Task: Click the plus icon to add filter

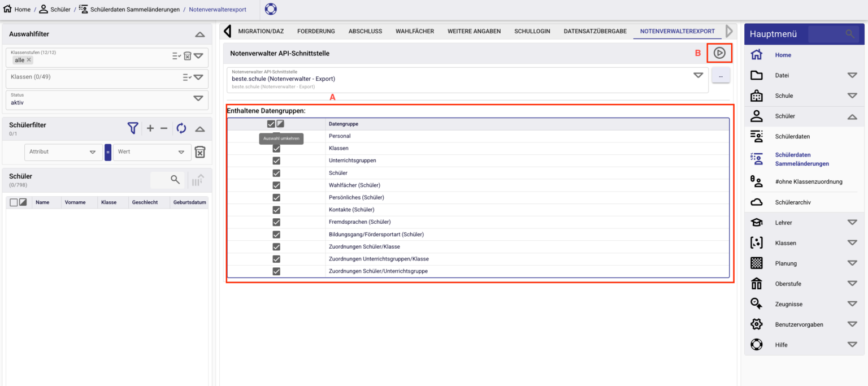Action: click(150, 128)
